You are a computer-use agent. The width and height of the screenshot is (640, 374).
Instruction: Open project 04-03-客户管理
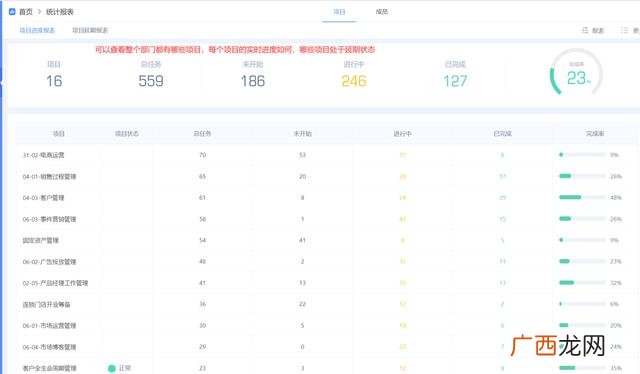pyautogui.click(x=43, y=198)
